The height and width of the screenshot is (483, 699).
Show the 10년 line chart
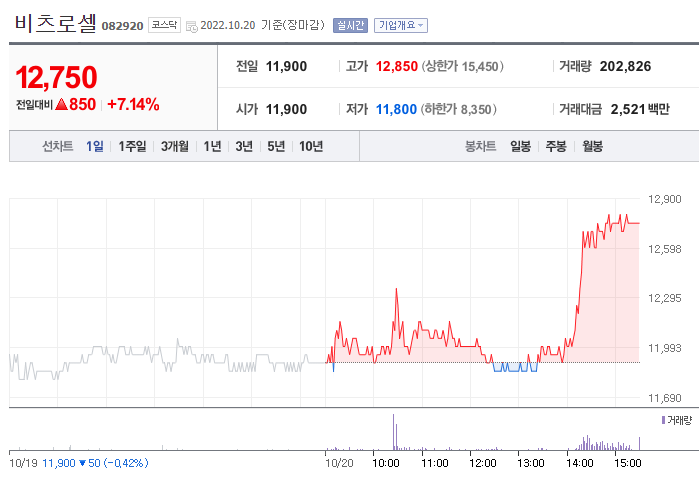pyautogui.click(x=311, y=146)
